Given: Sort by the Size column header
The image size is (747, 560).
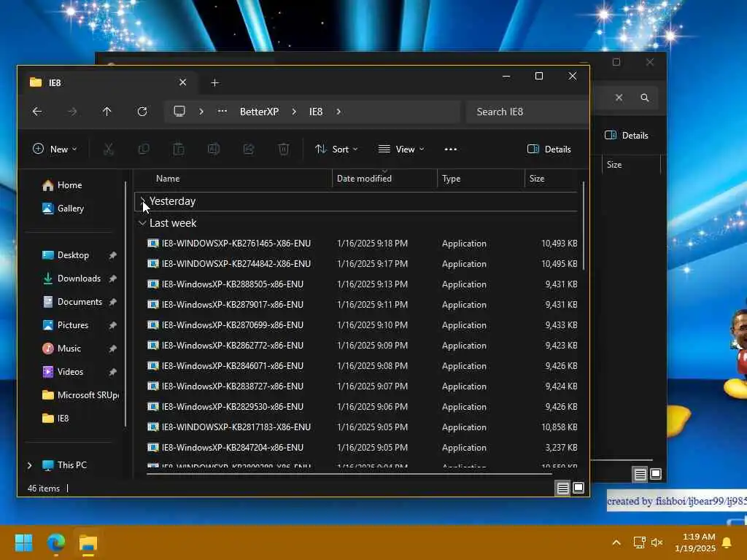Looking at the screenshot, I should (537, 179).
